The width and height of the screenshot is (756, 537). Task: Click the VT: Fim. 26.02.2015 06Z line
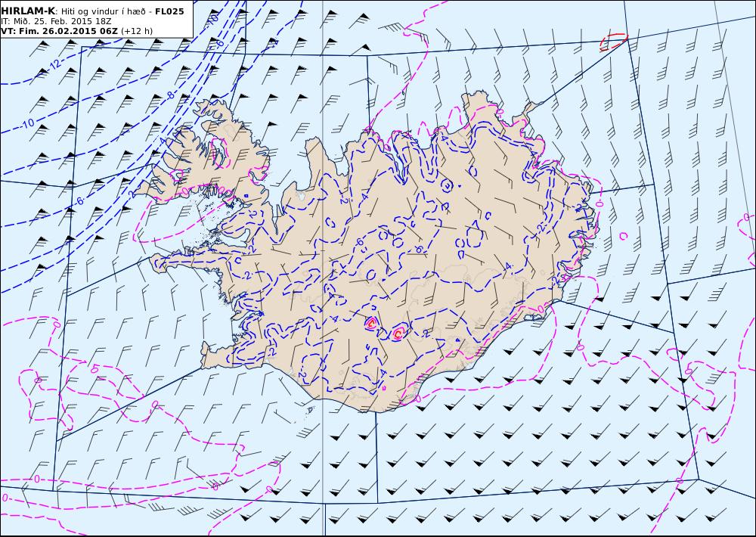tap(59, 31)
